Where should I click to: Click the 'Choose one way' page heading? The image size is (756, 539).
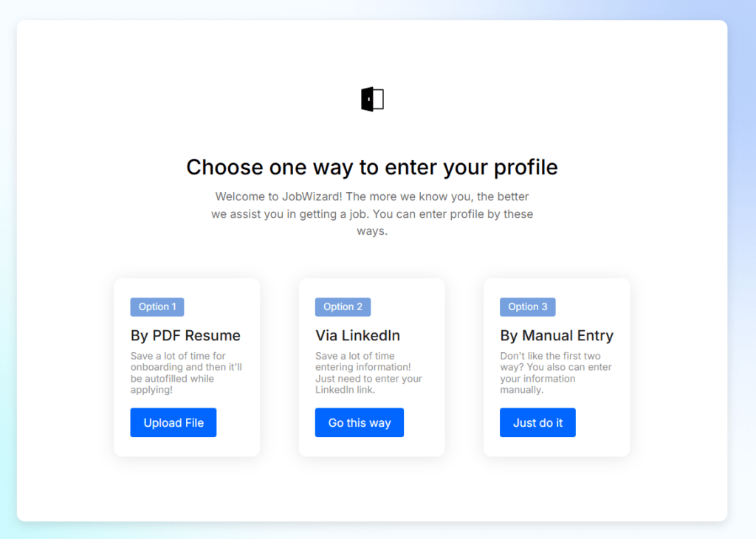(x=371, y=167)
